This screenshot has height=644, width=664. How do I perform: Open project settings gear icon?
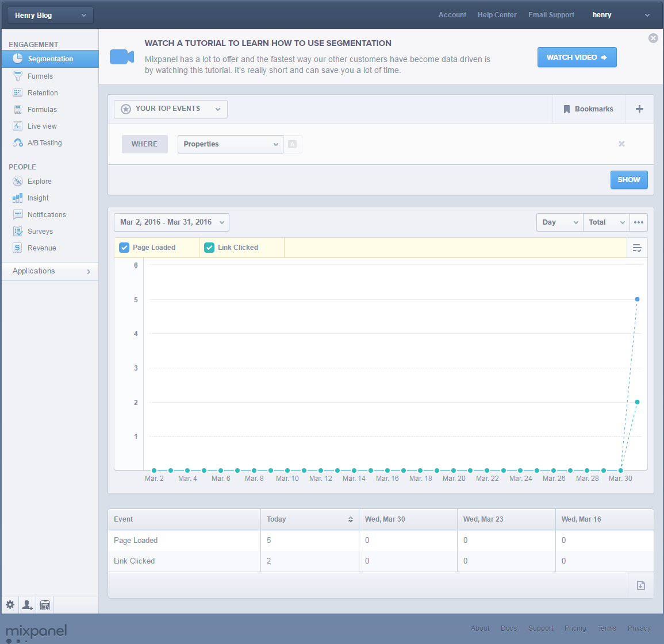coord(10,605)
